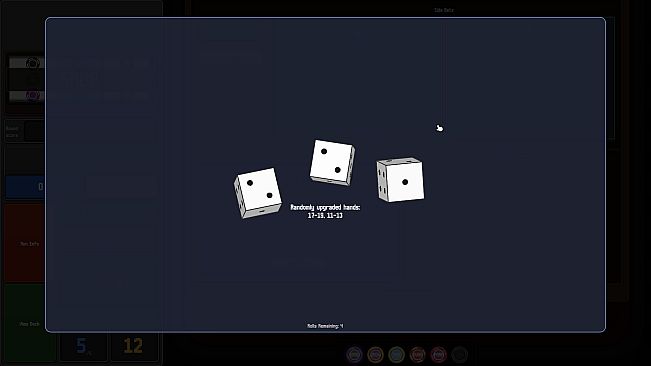Screen dimensions: 651x366
Task: Click the 'Rolls Remaining: 4' label
Action: coord(325,326)
